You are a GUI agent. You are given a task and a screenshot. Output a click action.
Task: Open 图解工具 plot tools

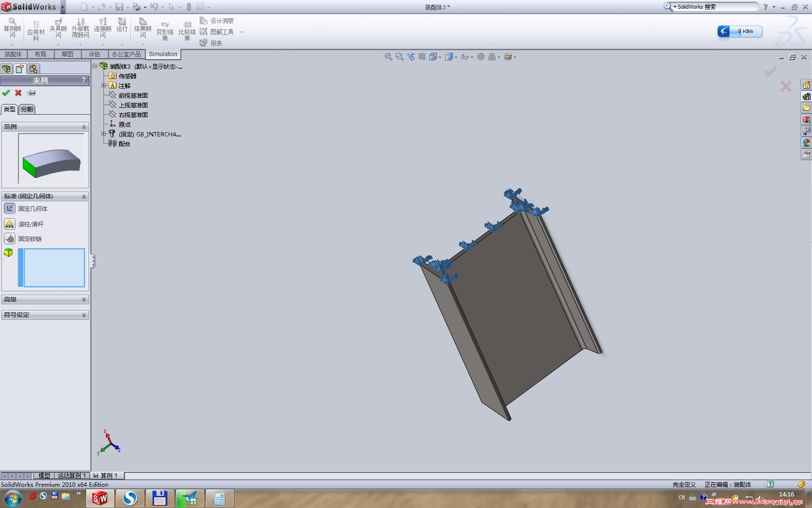pyautogui.click(x=217, y=32)
